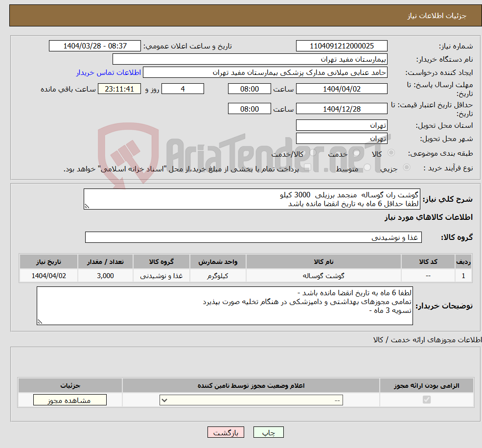Click the کیلوگرم unit cell

tap(218, 276)
